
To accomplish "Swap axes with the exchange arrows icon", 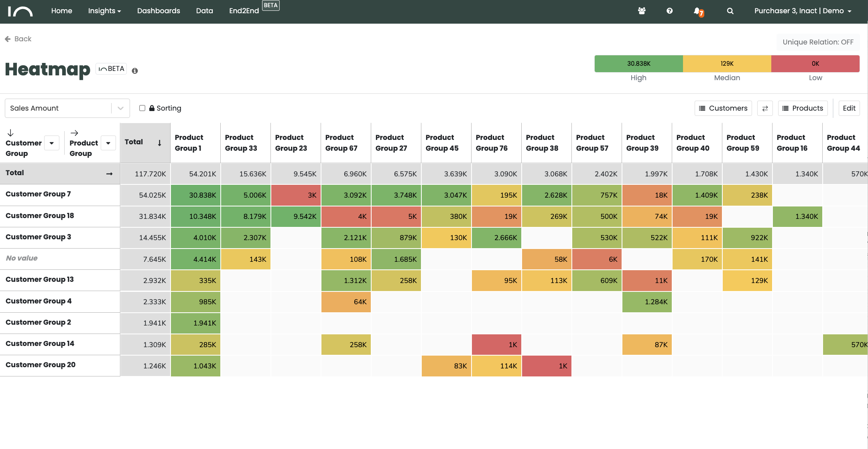I will (x=765, y=108).
